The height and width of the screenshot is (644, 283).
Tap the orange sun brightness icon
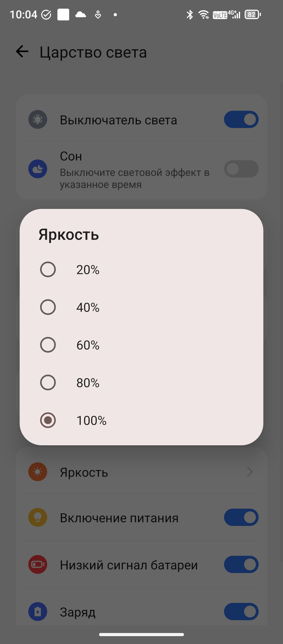38,472
